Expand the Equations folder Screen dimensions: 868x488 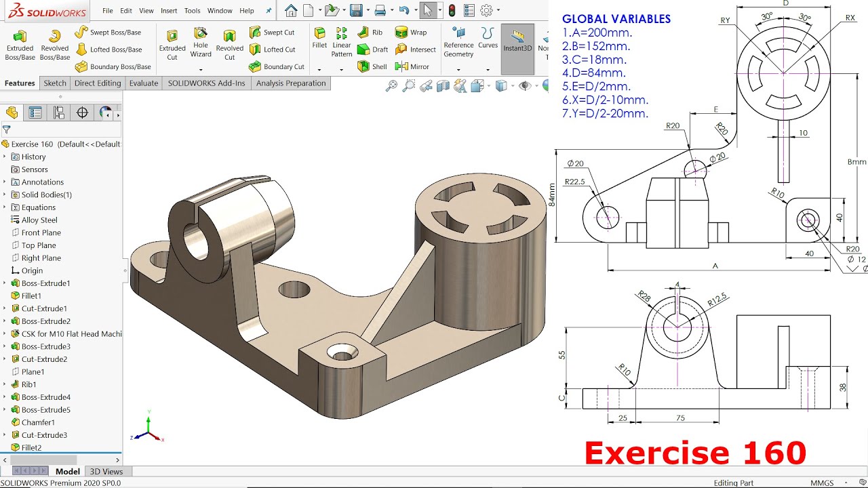[x=4, y=207]
